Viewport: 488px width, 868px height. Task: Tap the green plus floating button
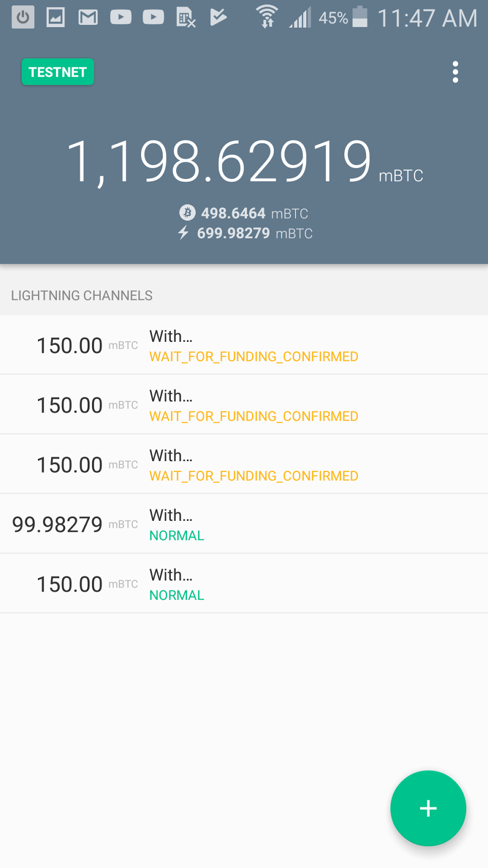[x=428, y=808]
